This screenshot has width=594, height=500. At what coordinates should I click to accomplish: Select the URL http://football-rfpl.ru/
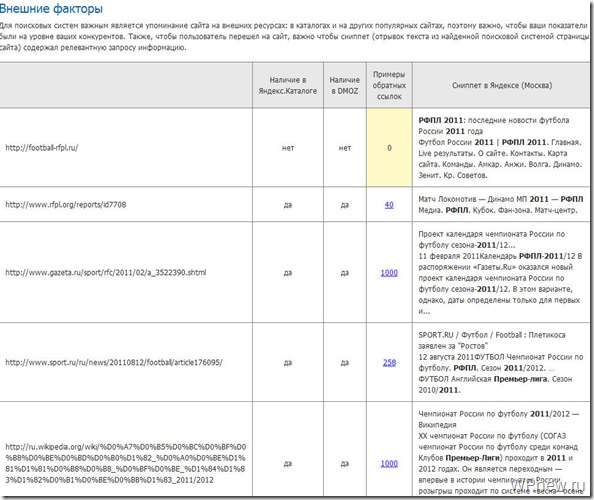42,148
